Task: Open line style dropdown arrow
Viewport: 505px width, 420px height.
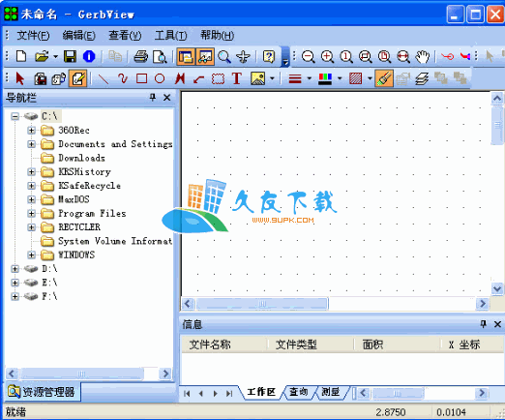Action: click(310, 78)
